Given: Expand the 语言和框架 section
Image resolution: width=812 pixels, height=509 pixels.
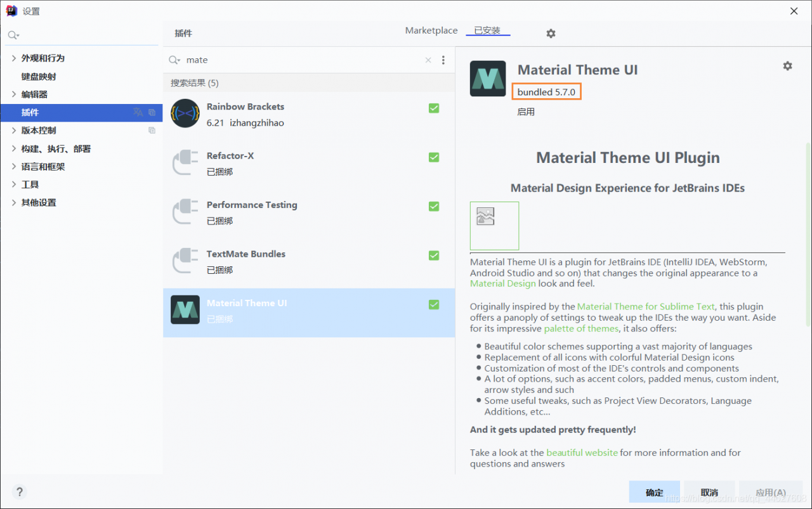Looking at the screenshot, I should (14, 167).
